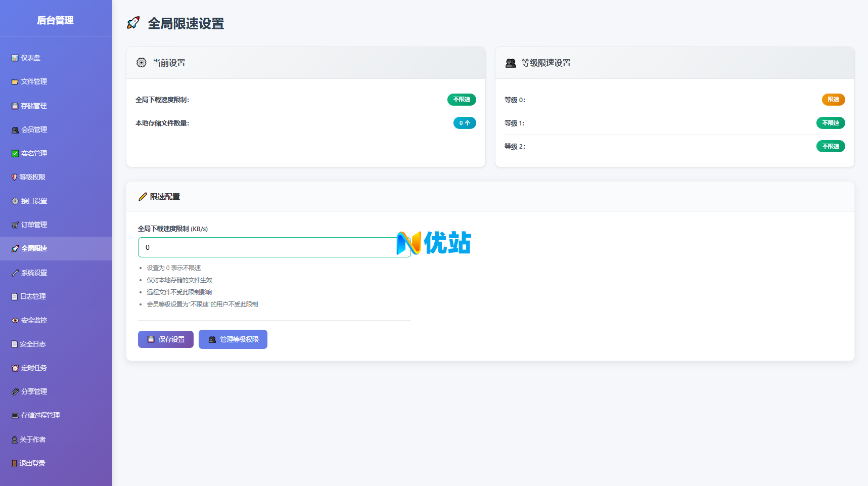This screenshot has width=868, height=486.
Task: Click the 管理等级权限 button
Action: tap(233, 339)
